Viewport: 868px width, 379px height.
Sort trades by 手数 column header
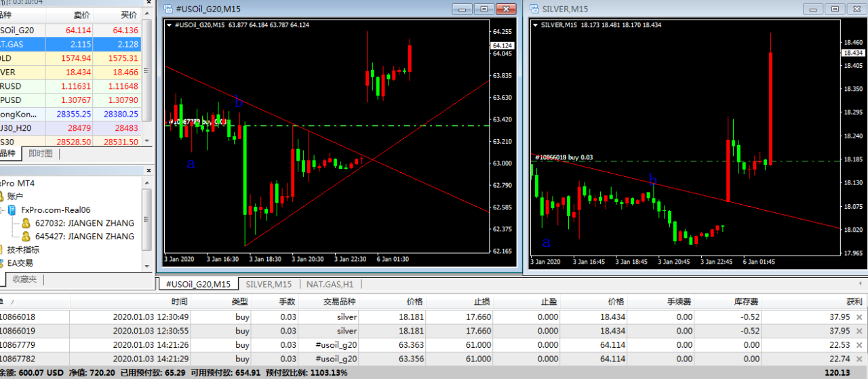275,301
